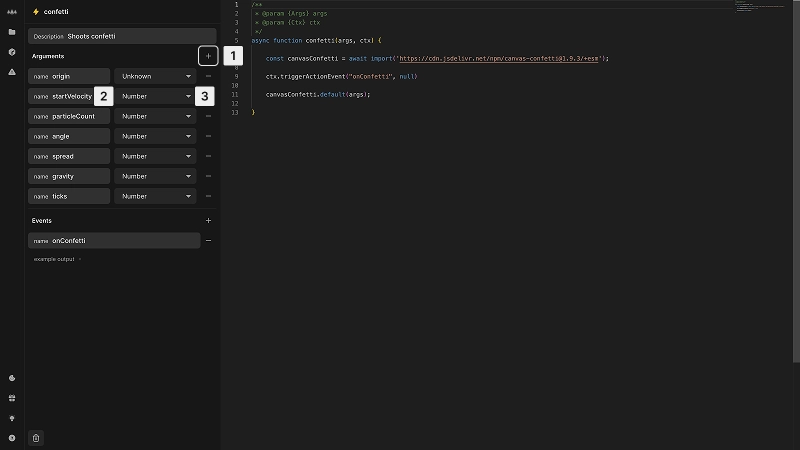Click the angle argument name field
This screenshot has height=450, width=800.
[69, 136]
